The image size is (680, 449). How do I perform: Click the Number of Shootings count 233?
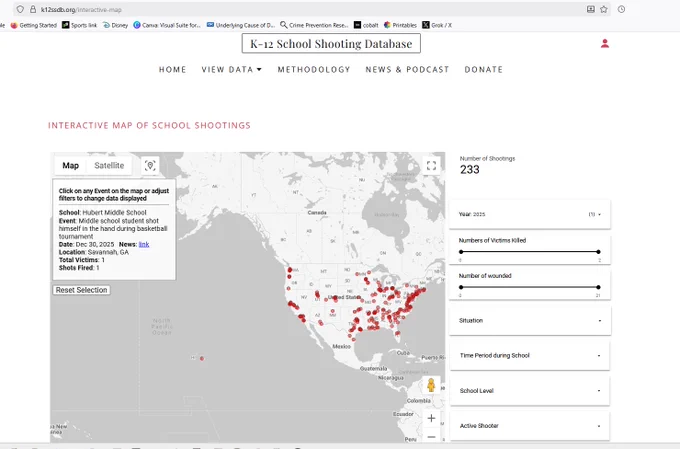(x=470, y=170)
